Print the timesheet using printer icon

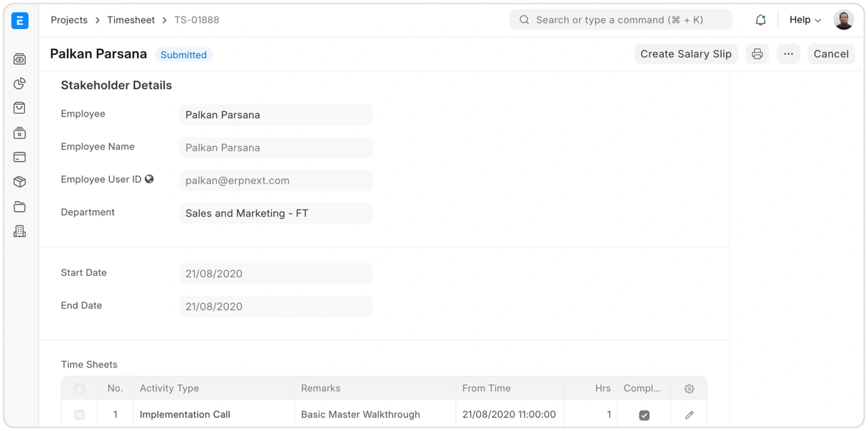click(x=757, y=54)
